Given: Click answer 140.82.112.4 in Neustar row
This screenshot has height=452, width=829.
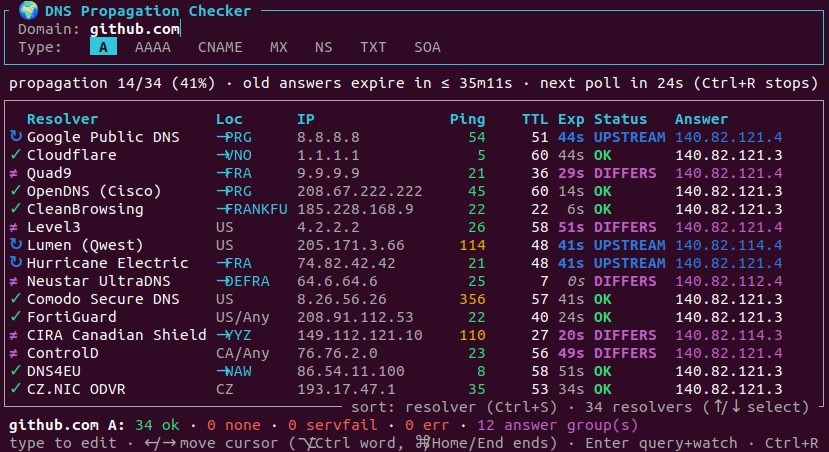Looking at the screenshot, I should pos(729,281).
